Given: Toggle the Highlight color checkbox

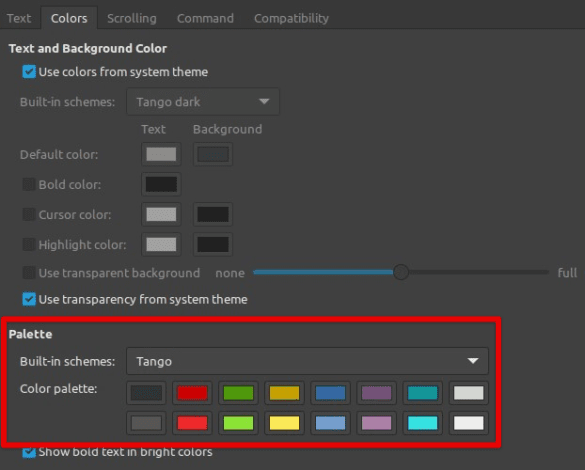Looking at the screenshot, I should tap(29, 245).
